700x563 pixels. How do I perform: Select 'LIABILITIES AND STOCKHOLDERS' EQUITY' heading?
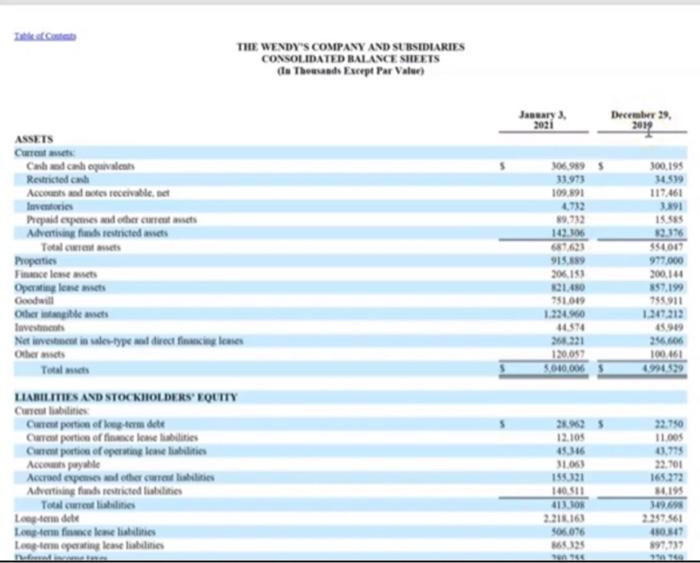[x=126, y=397]
